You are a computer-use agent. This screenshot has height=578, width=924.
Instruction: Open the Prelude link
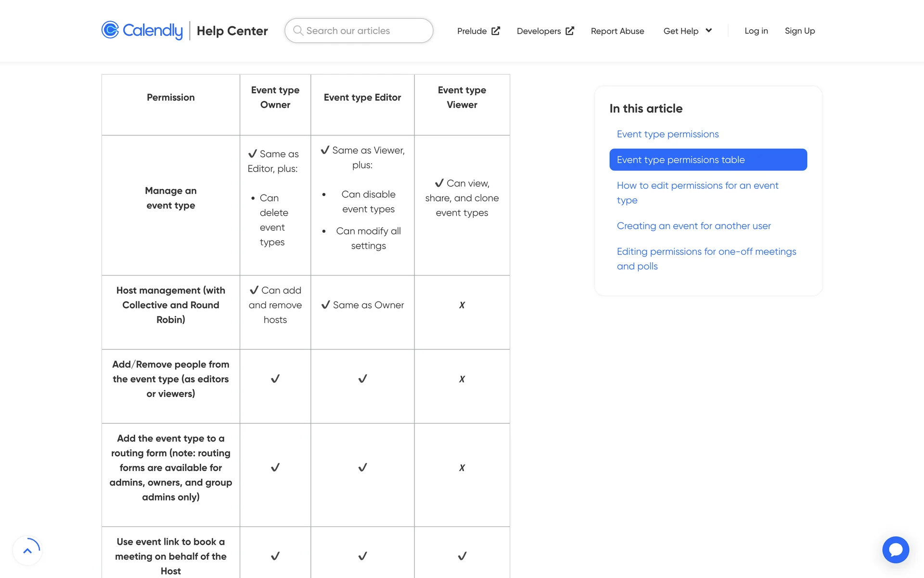tap(472, 31)
